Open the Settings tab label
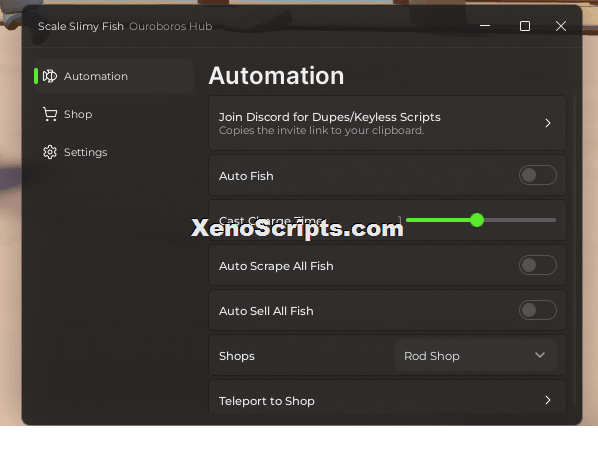This screenshot has height=456, width=598. (x=85, y=153)
